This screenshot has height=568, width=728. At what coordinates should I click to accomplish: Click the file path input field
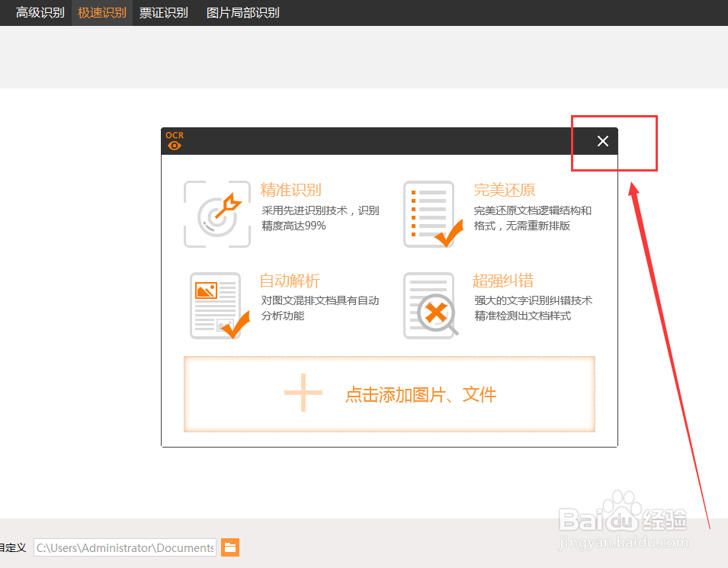pyautogui.click(x=124, y=547)
